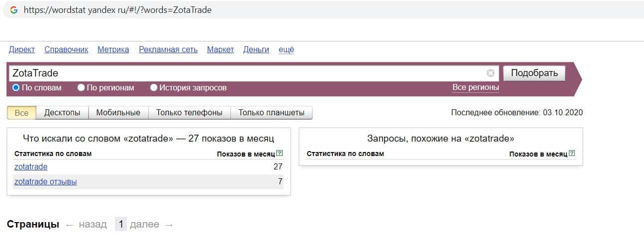
Task: Open the 'Директ' service link
Action: 22,50
